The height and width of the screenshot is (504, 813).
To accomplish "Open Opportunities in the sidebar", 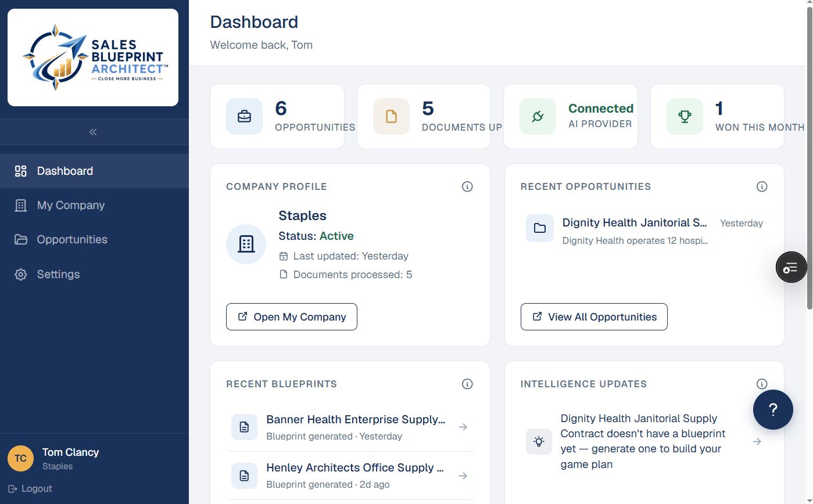I will tap(94, 239).
